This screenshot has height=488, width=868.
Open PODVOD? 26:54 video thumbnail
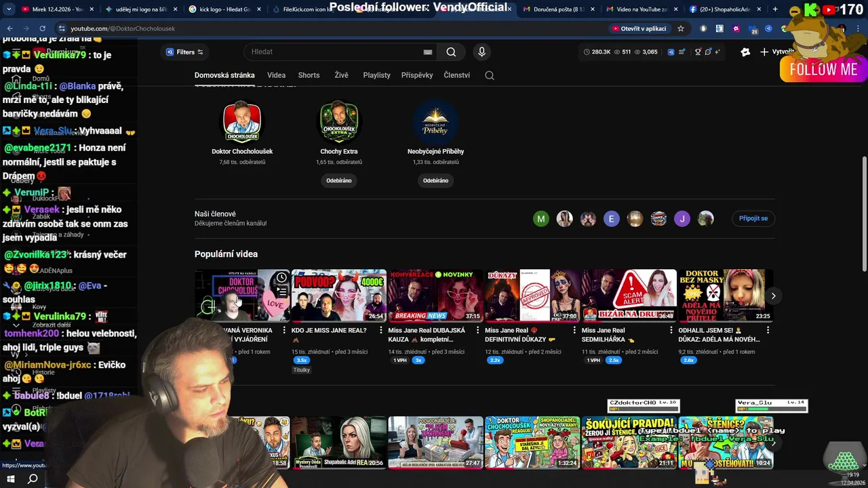pyautogui.click(x=339, y=296)
